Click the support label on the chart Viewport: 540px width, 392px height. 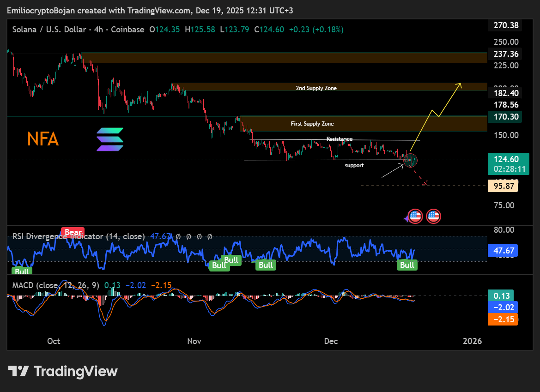[354, 165]
